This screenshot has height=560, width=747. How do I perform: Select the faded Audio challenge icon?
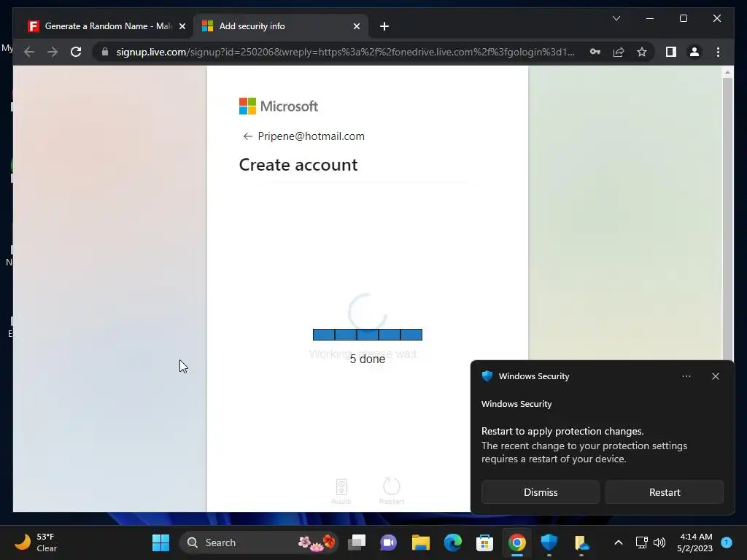coord(341,491)
